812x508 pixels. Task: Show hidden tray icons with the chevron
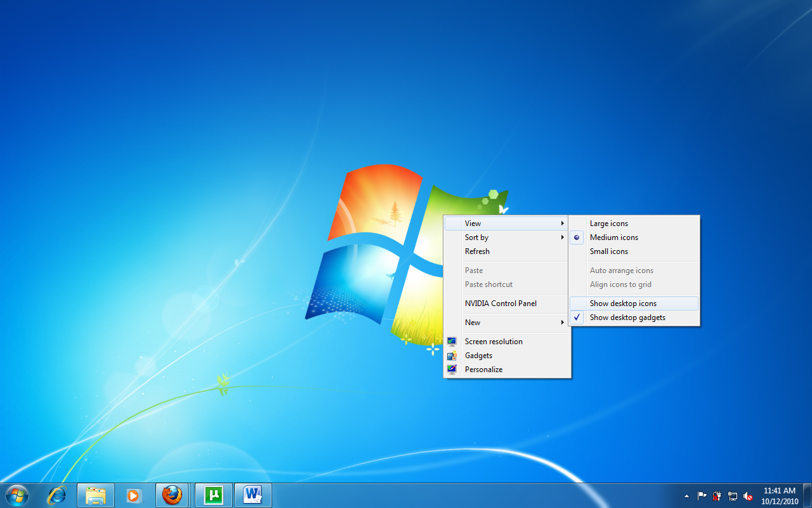(686, 495)
